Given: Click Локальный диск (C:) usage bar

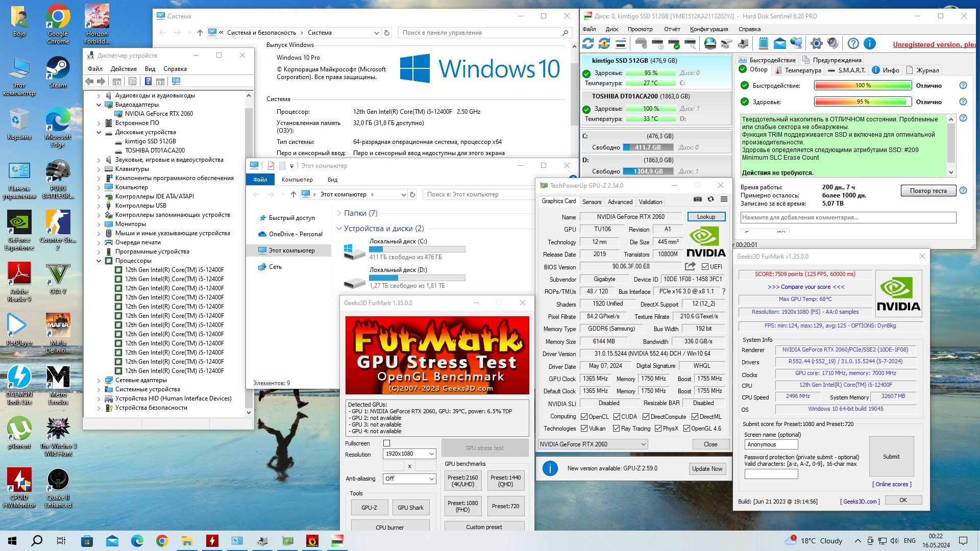Looking at the screenshot, I should pyautogui.click(x=417, y=249).
